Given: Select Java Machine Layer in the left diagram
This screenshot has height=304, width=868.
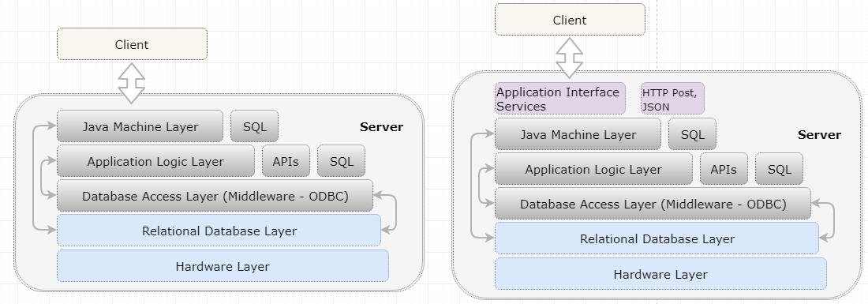Looking at the screenshot, I should (x=140, y=126).
